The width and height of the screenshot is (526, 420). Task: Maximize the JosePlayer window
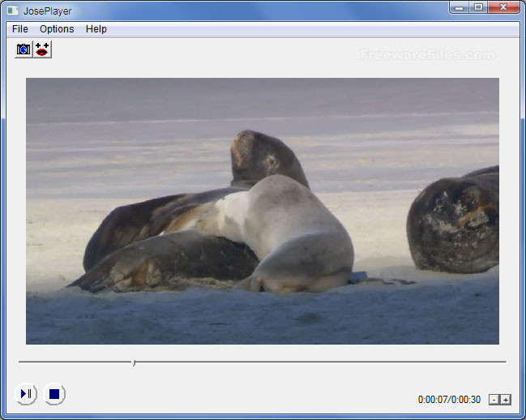click(x=478, y=7)
